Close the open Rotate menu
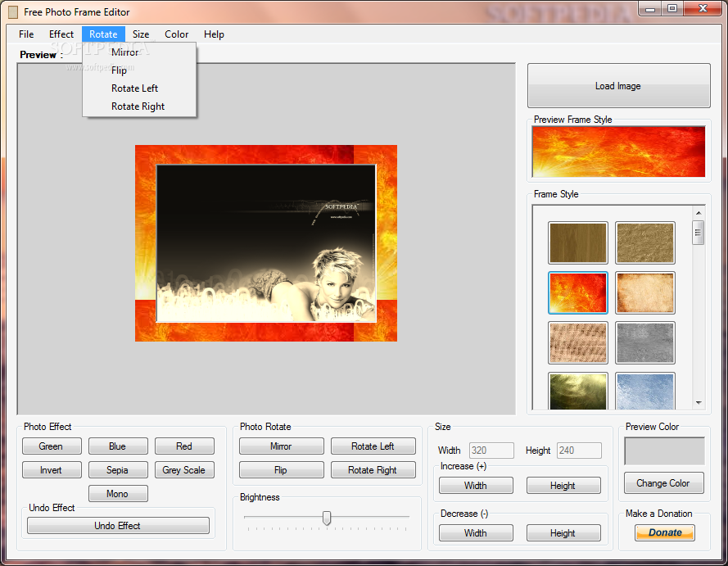The height and width of the screenshot is (566, 728). (103, 34)
